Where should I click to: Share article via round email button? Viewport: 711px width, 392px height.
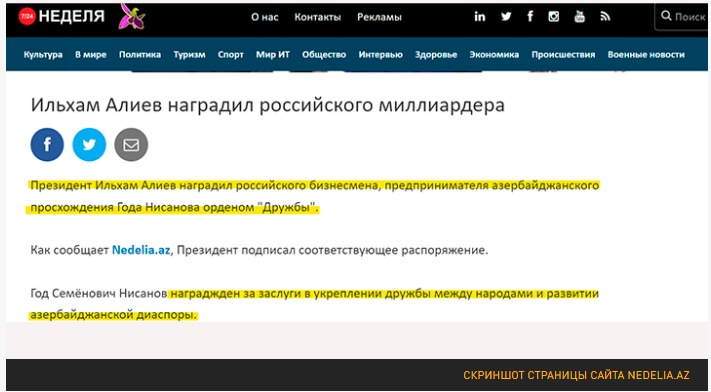pyautogui.click(x=131, y=145)
